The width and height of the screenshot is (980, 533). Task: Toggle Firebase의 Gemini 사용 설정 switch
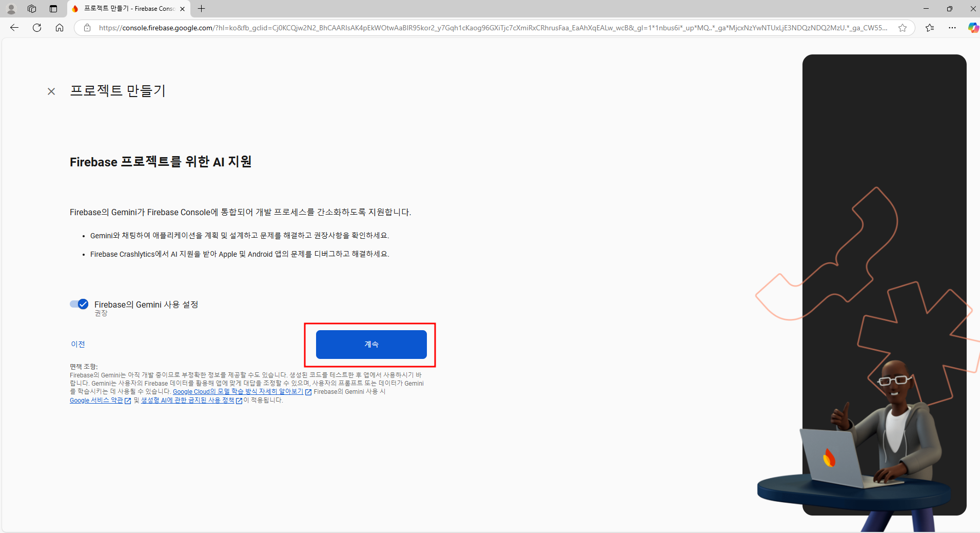[x=79, y=304]
